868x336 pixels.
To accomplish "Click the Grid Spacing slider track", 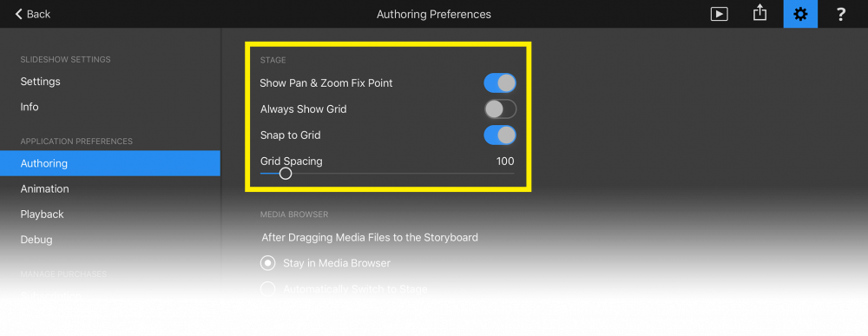I will coord(387,174).
